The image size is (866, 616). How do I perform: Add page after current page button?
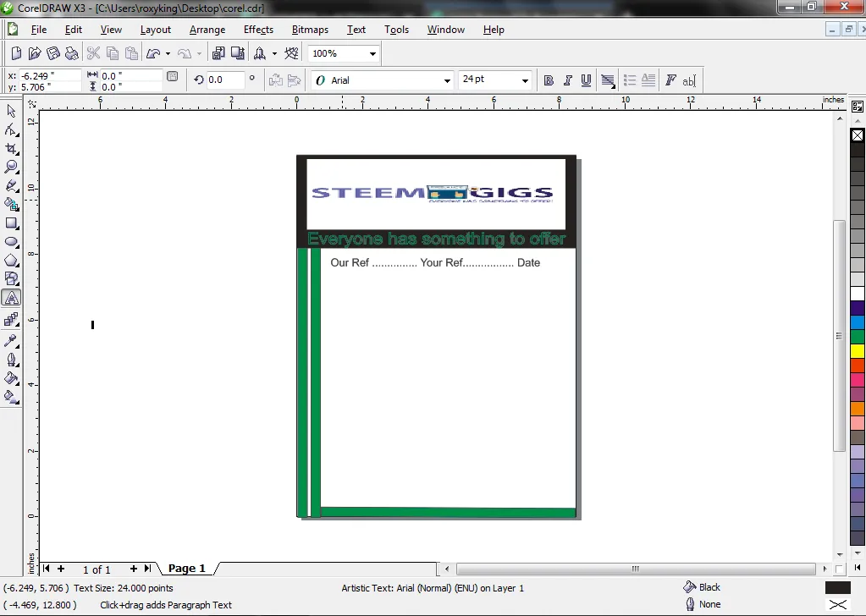[133, 568]
